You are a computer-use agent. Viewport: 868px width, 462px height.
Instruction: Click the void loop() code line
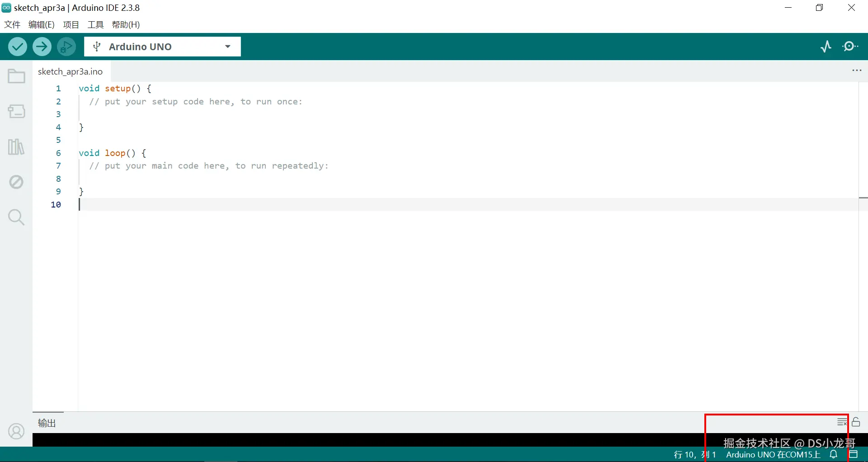pyautogui.click(x=112, y=153)
